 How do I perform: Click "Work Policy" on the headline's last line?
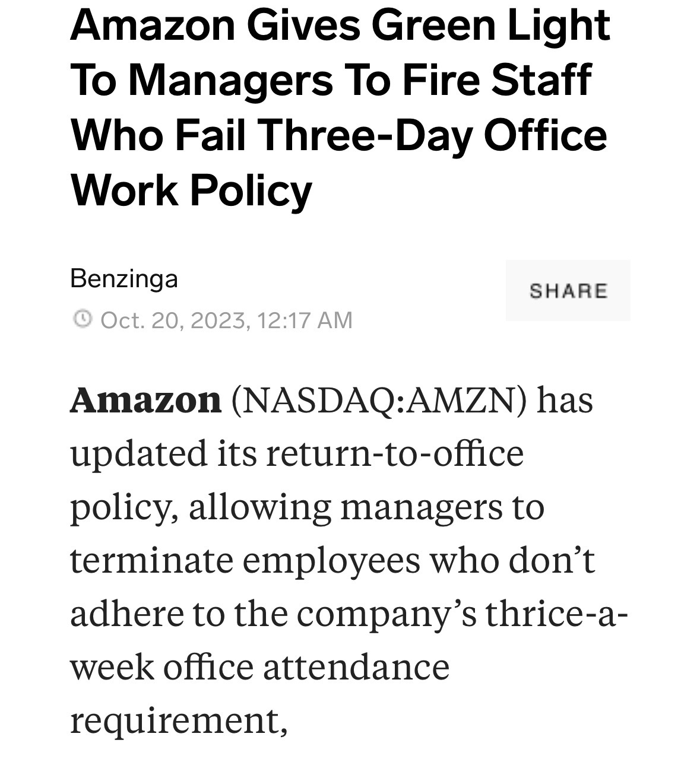pos(191,190)
